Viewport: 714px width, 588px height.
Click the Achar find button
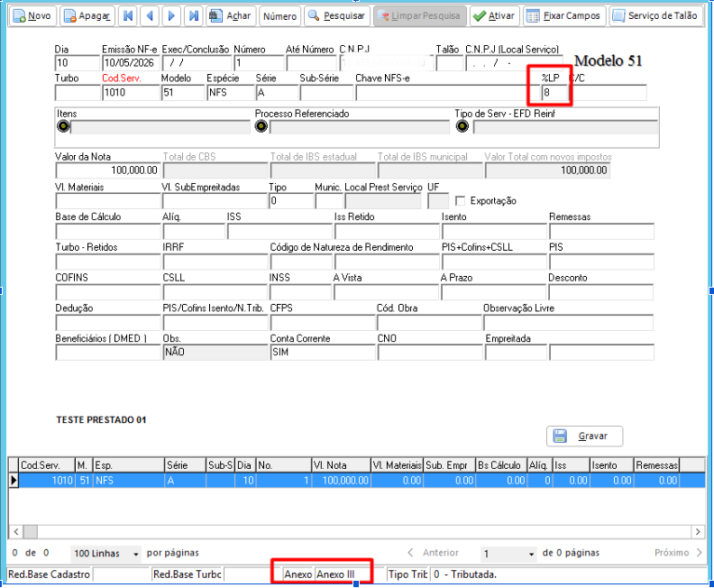point(231,16)
